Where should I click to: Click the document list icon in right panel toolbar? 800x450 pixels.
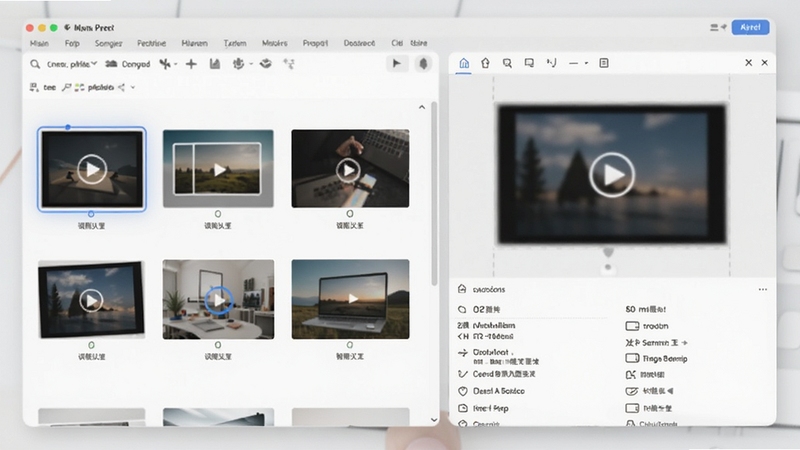(604, 63)
